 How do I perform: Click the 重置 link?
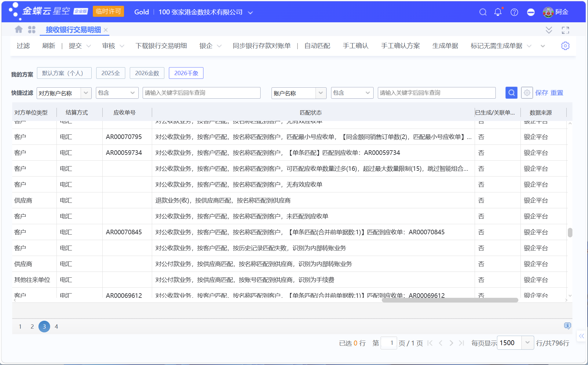[x=557, y=93]
